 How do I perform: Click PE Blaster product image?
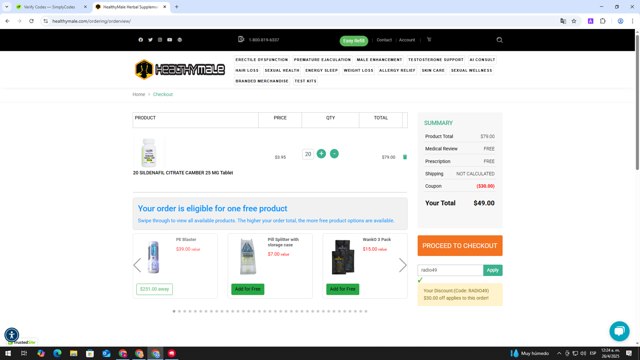pos(153,257)
